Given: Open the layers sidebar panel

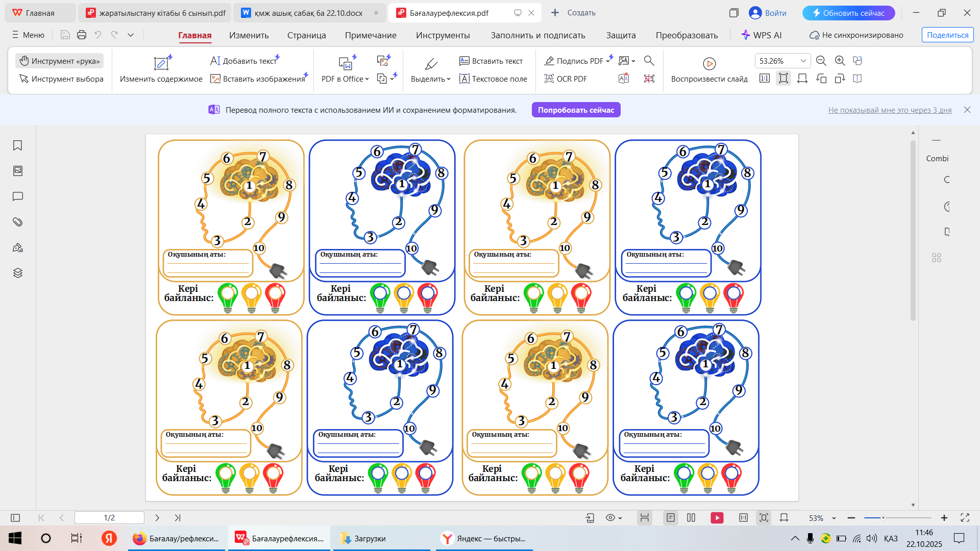Looking at the screenshot, I should [x=17, y=273].
